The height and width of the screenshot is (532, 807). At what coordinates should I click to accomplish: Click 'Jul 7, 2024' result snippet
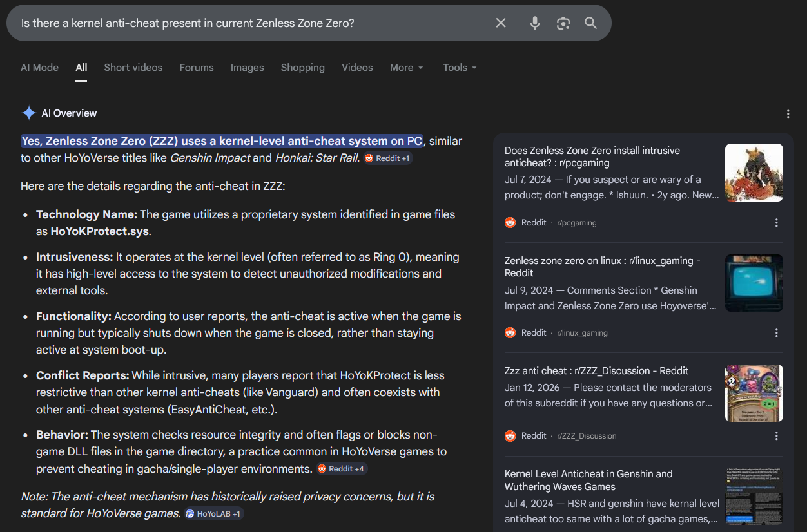coord(612,187)
